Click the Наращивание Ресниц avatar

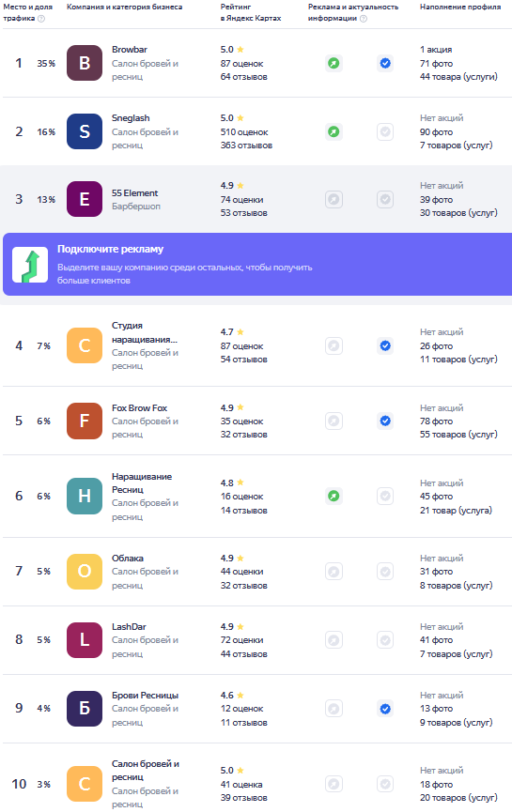coord(85,496)
